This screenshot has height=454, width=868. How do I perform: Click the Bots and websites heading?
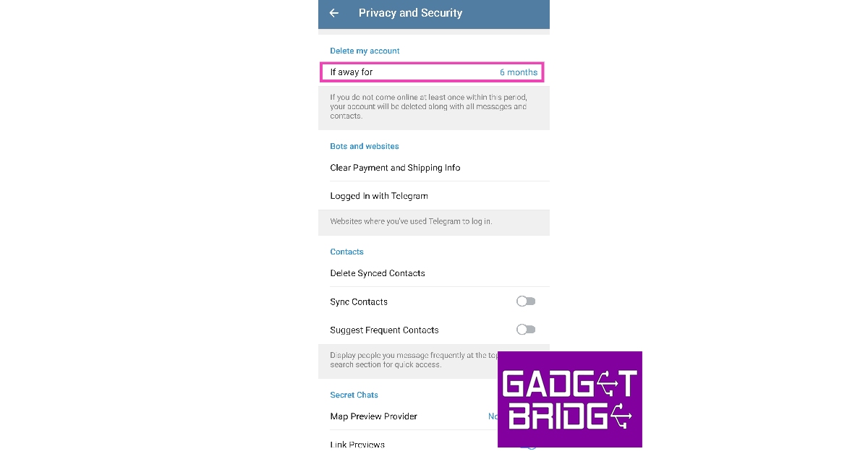click(365, 146)
